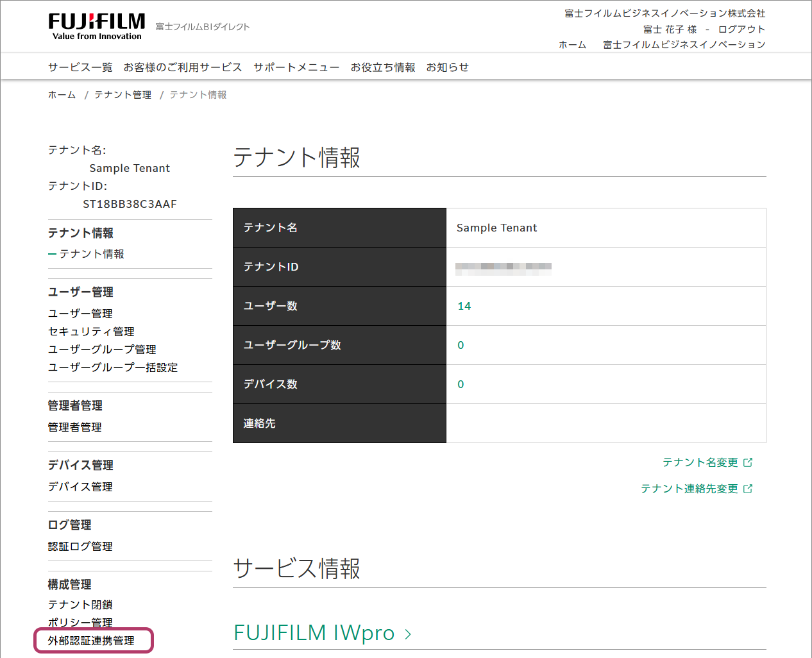The image size is (812, 658).
Task: Open デバイス管理 sidebar link
Action: point(80,487)
